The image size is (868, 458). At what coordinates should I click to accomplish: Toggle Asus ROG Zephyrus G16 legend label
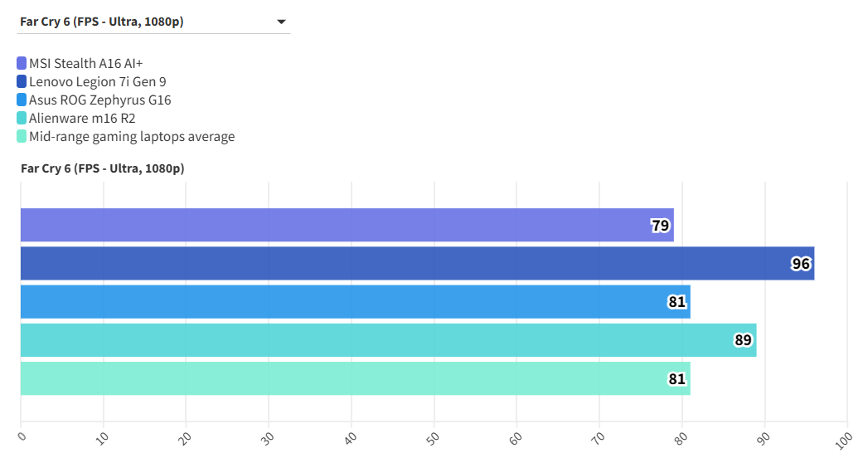[100, 100]
